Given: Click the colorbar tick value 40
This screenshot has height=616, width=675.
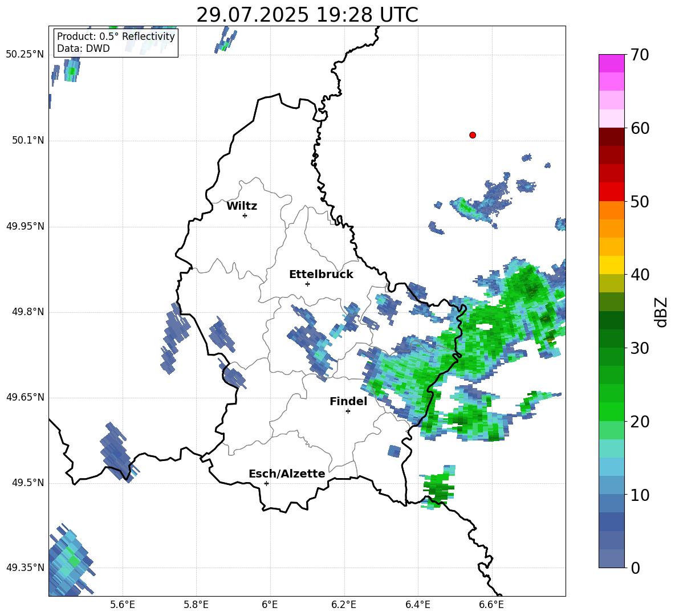Looking at the screenshot, I should click(640, 275).
